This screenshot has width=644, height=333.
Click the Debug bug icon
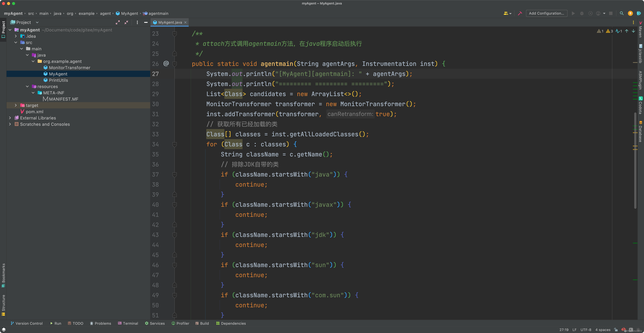pos(582,13)
